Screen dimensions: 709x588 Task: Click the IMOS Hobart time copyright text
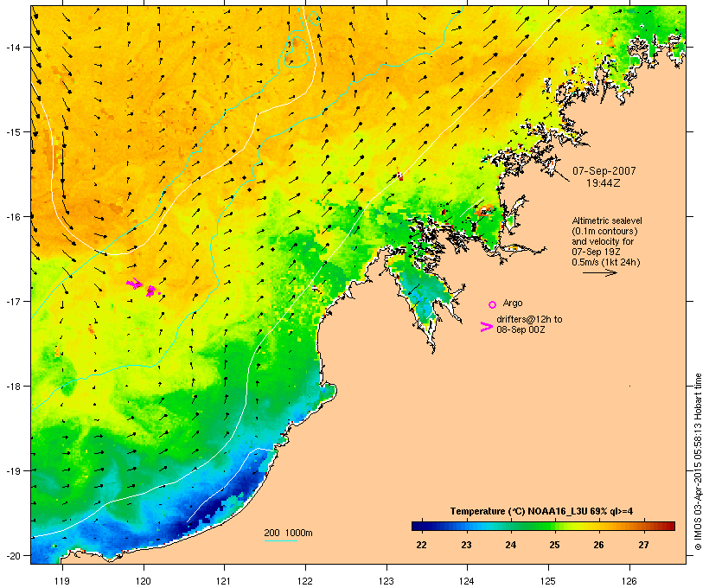coord(698,462)
